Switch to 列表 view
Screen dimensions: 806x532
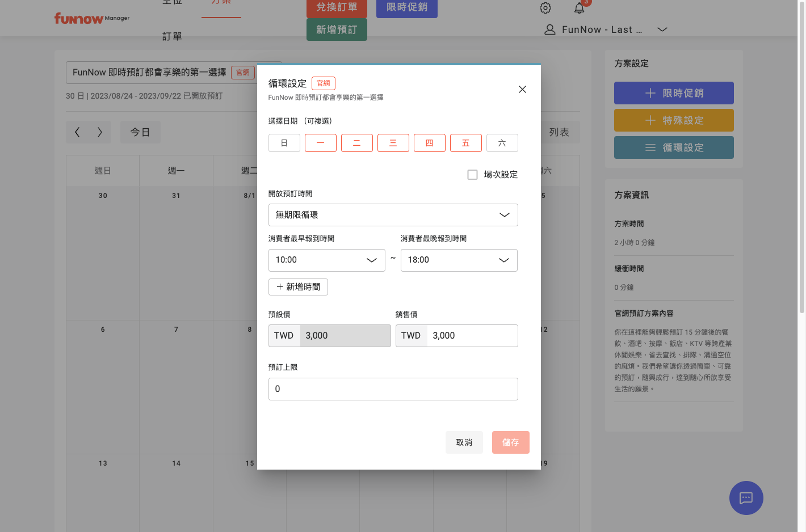coord(559,132)
